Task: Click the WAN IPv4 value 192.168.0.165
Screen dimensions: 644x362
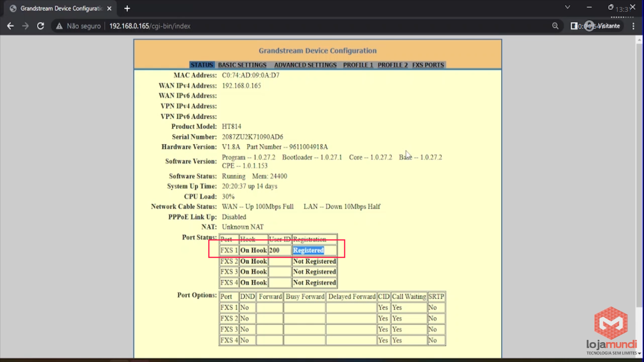Action: 241,86
